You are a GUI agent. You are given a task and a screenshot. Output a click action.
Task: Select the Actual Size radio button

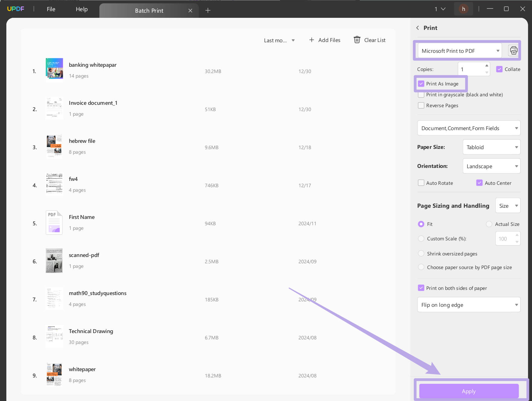pyautogui.click(x=489, y=224)
